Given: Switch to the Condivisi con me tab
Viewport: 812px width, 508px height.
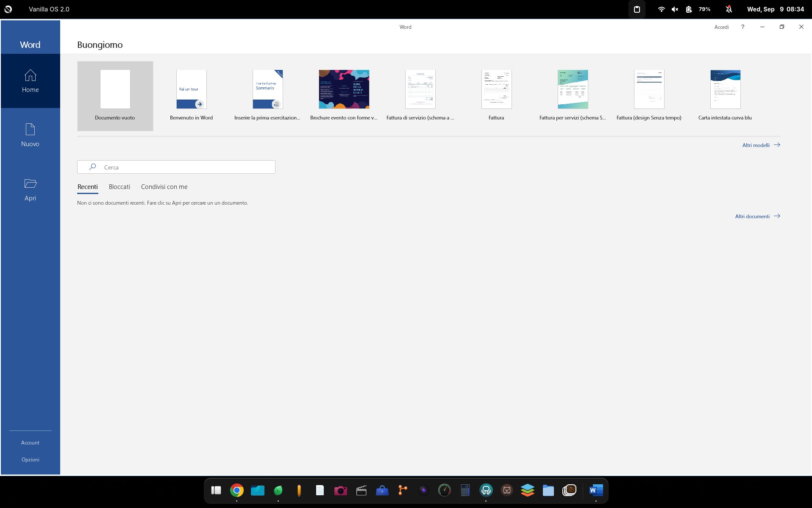Looking at the screenshot, I should [164, 187].
